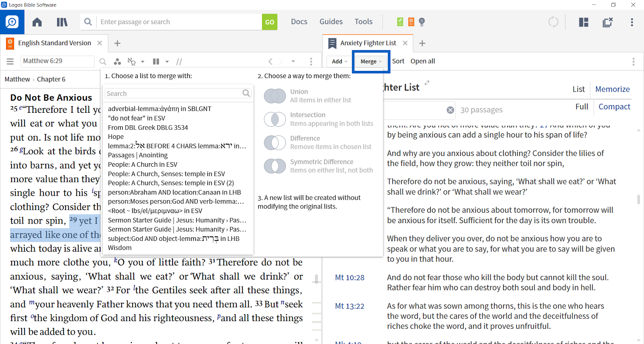Click the search magnifier in command box
Screen dimensions: 644x344
tap(88, 22)
